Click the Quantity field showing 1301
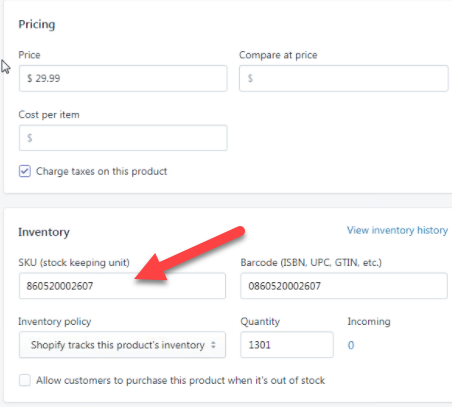Screen dimensions: 452x407 coord(287,345)
